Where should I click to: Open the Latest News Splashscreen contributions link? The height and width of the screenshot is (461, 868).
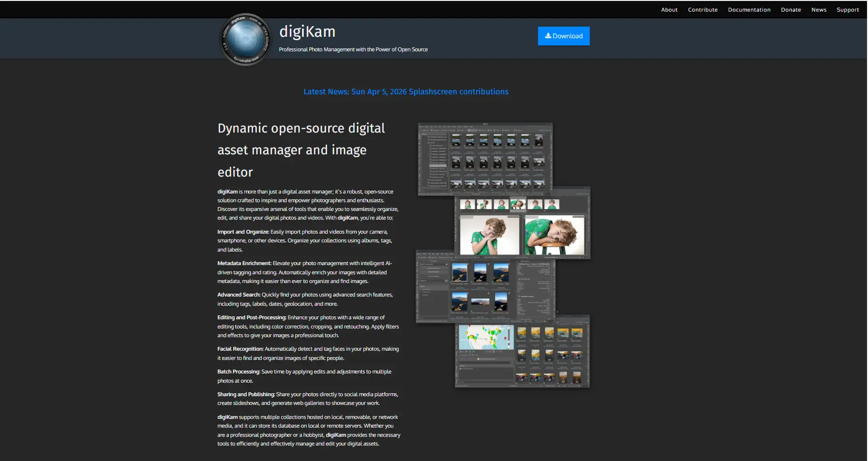point(406,91)
